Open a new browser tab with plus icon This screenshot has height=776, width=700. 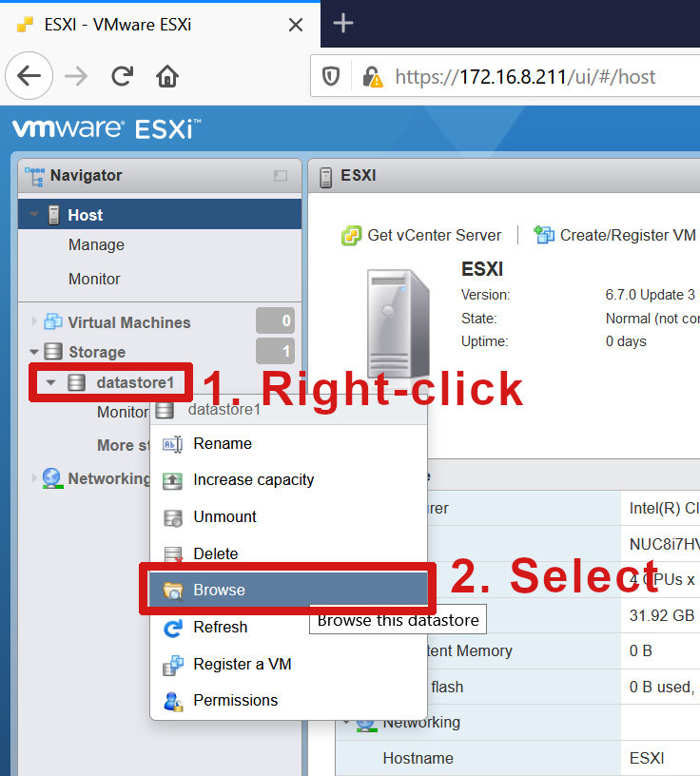coord(343,23)
